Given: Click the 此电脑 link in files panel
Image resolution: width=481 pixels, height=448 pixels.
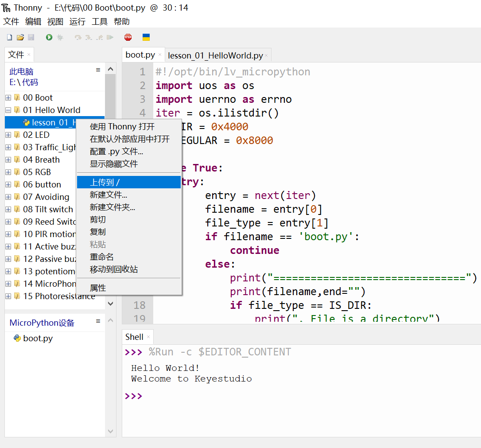Looking at the screenshot, I should pos(21,72).
